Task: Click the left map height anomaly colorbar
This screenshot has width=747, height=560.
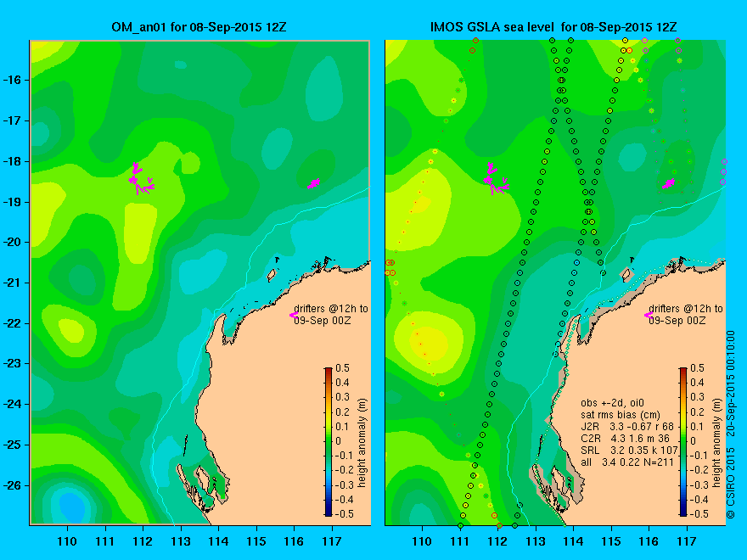Action: click(x=329, y=441)
